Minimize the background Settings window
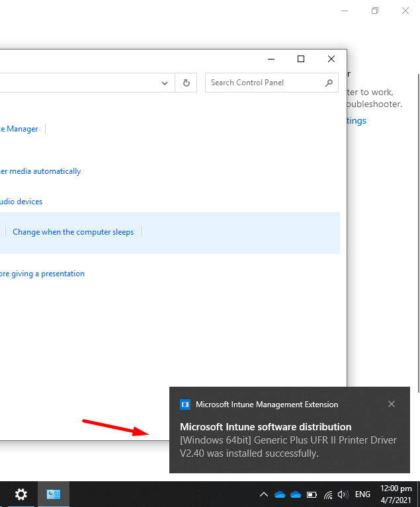This screenshot has width=420, height=507. tap(345, 11)
